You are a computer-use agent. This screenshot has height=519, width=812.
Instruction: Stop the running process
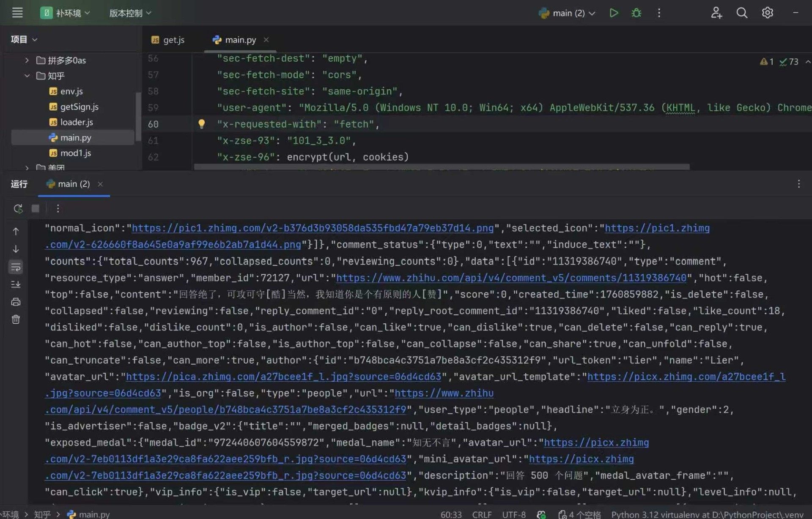36,208
